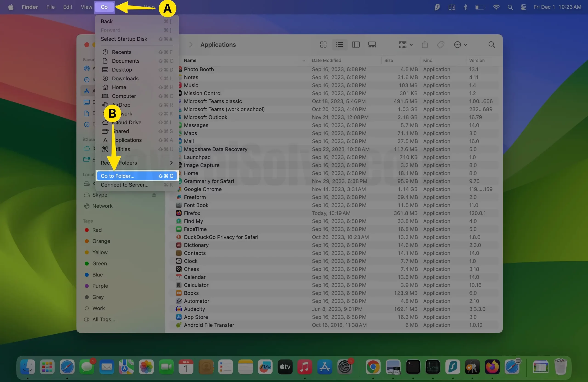Click the Finder window search icon

point(492,45)
